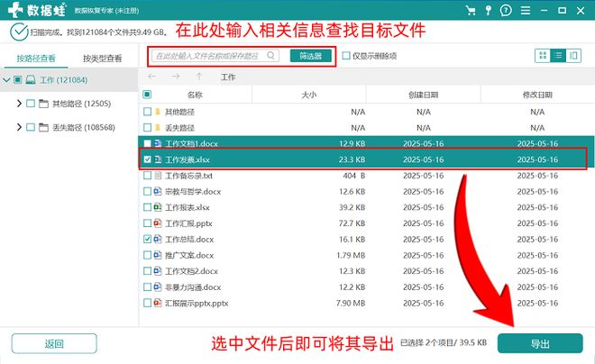Go forward with the right arrow

click(175, 77)
